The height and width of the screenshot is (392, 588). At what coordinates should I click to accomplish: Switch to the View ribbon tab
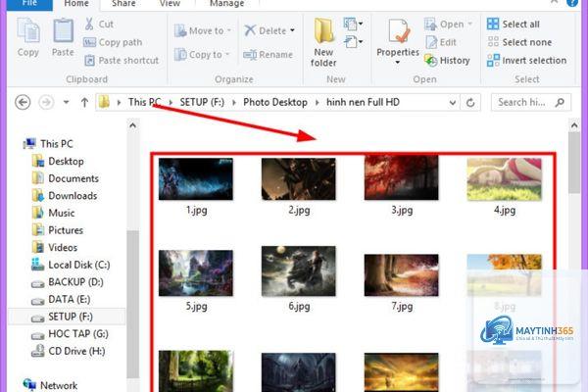pos(170,4)
